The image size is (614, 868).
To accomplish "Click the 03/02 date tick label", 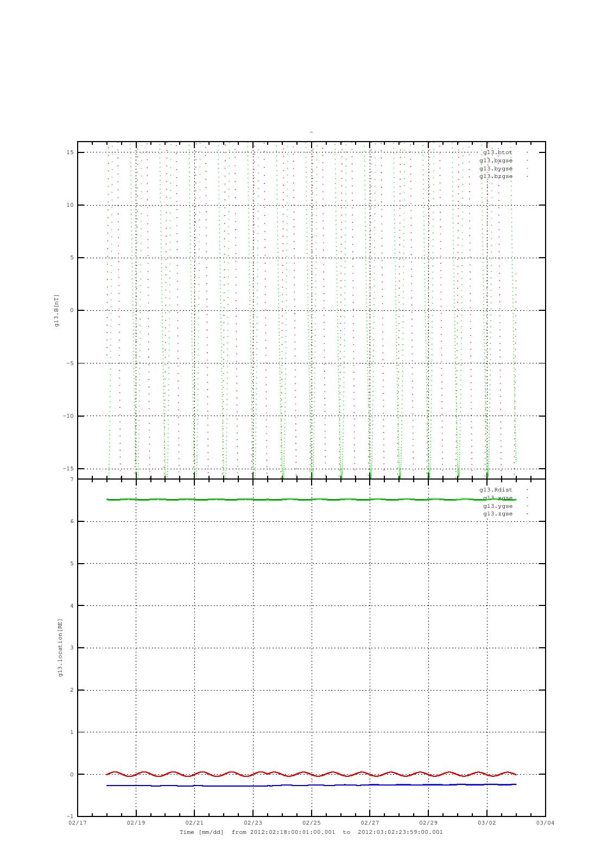I will 487,822.
